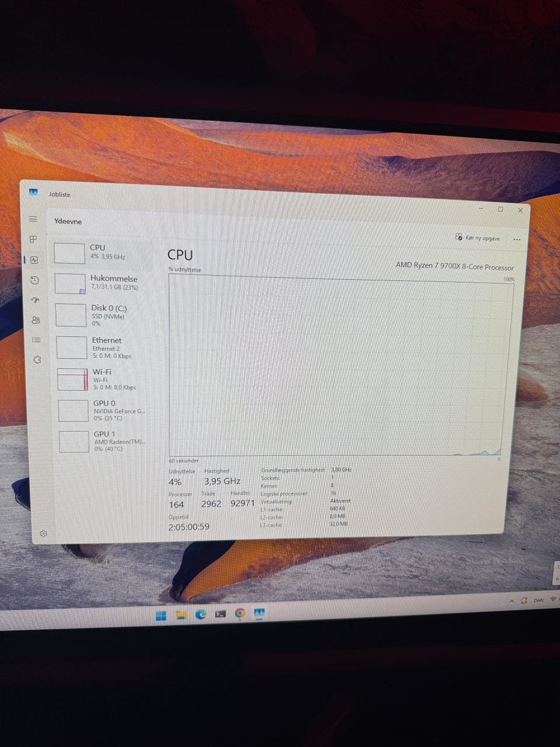Close the Jobliste window
The width and height of the screenshot is (560, 747).
[520, 210]
